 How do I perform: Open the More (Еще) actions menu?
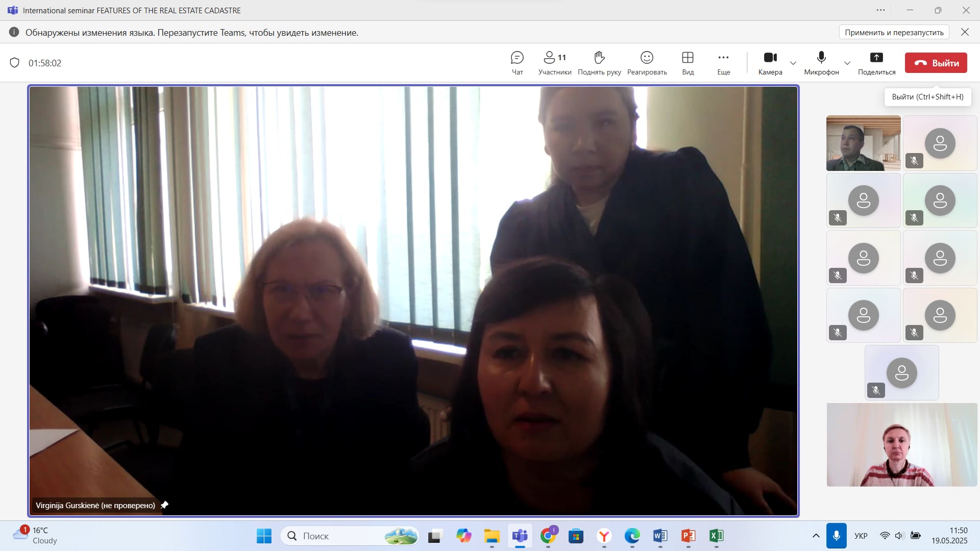tap(723, 63)
